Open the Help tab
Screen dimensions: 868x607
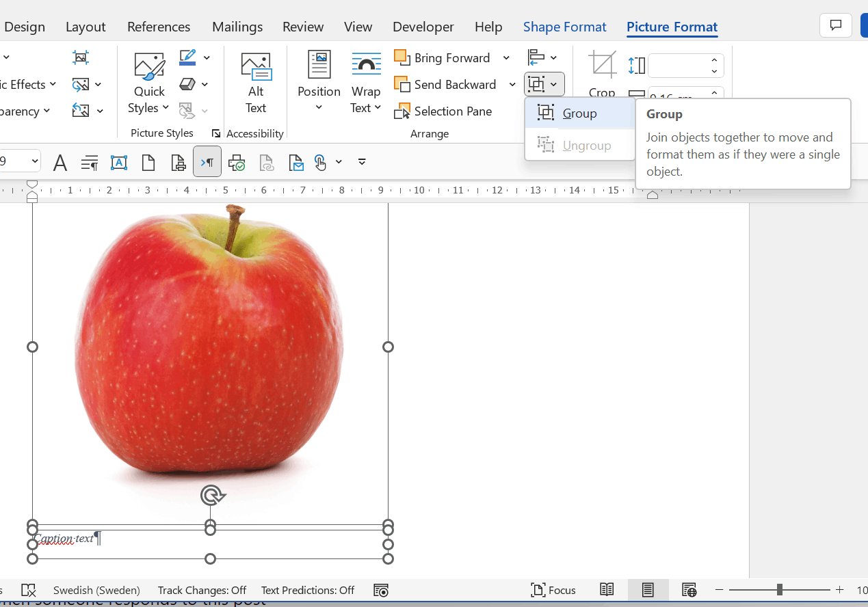[x=488, y=27]
